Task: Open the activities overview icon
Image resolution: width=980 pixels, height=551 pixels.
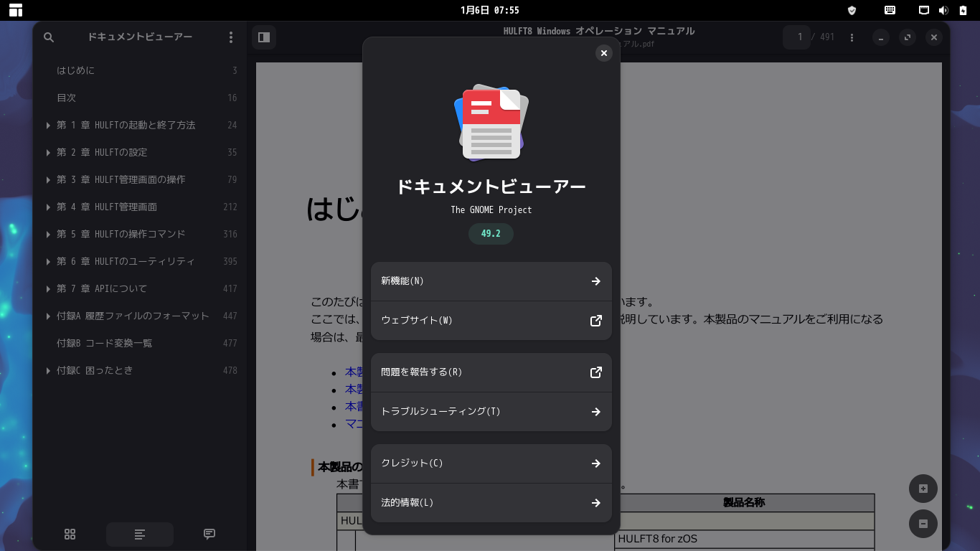Action: click(x=16, y=10)
